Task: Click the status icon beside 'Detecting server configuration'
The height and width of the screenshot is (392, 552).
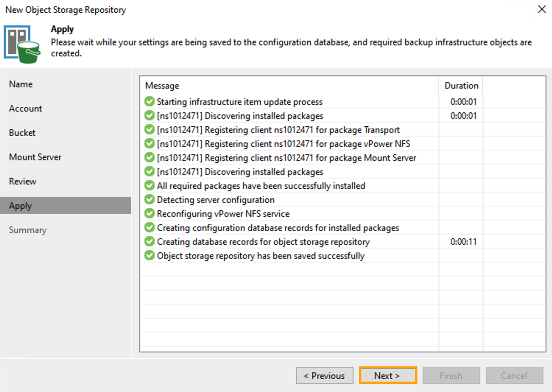Action: pyautogui.click(x=149, y=200)
